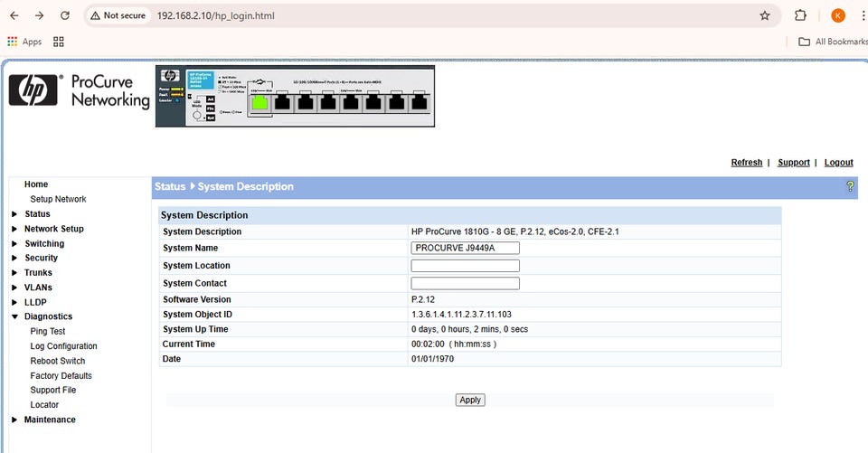Open Factory Defaults menu item

pos(61,375)
